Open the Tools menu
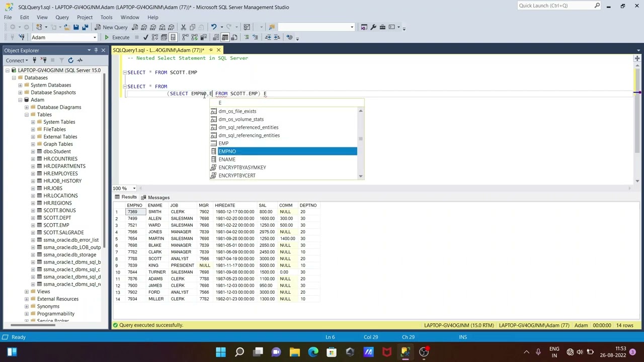 106,17
